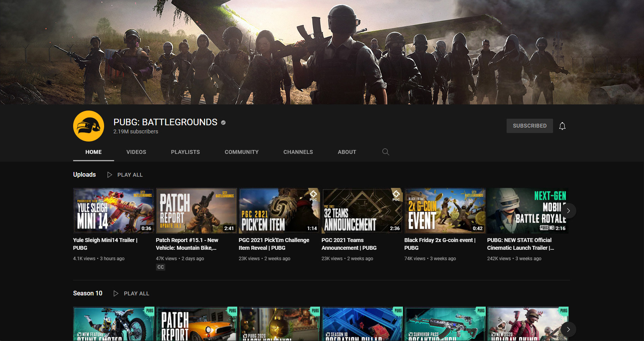The image size is (644, 341).
Task: Click the PUBG channel banner image
Action: click(322, 52)
